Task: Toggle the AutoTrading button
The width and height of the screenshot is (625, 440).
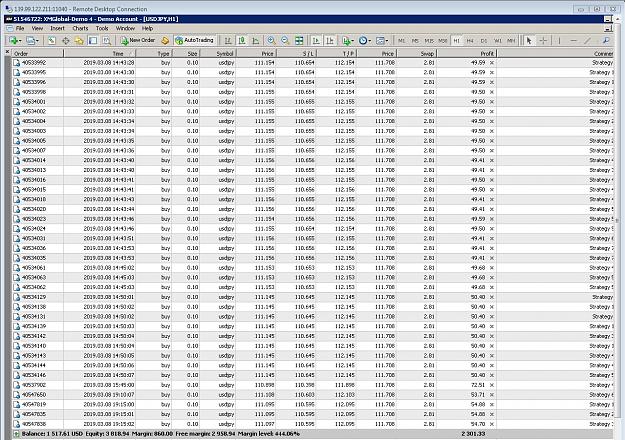Action: [x=195, y=40]
